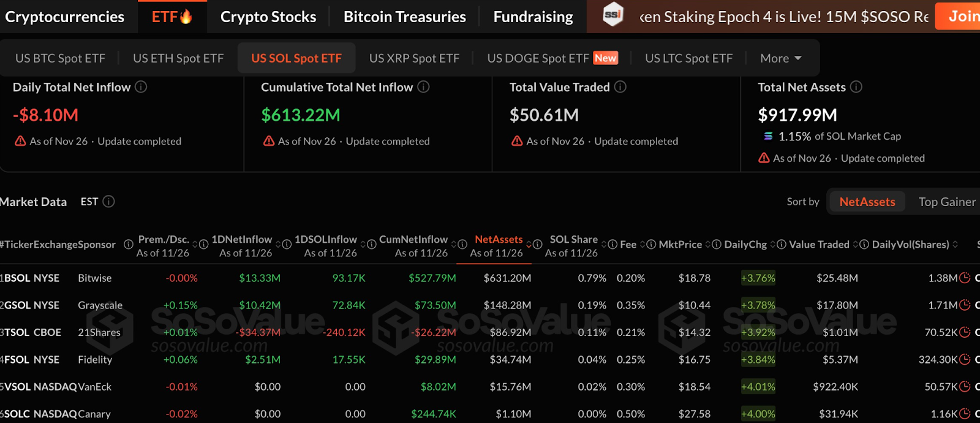980x423 pixels.
Task: Click info icon between Value Traded and DailyVol(Shares)
Action: click(864, 245)
